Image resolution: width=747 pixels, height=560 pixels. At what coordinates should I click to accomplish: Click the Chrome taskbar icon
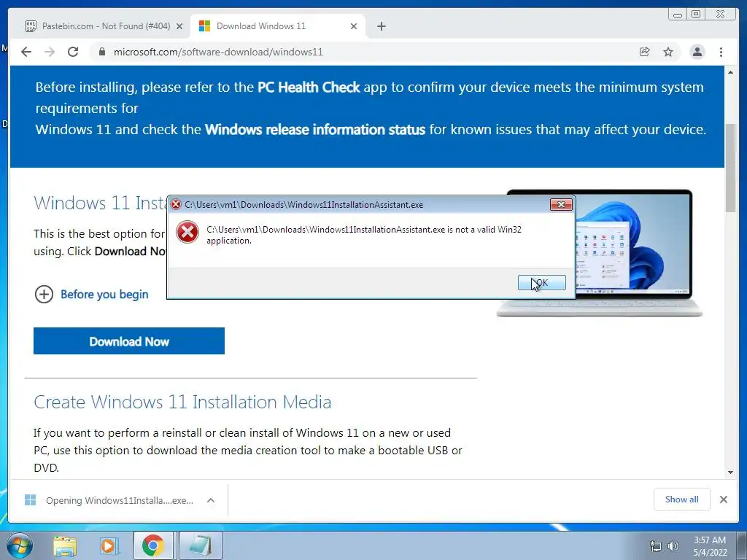[152, 545]
